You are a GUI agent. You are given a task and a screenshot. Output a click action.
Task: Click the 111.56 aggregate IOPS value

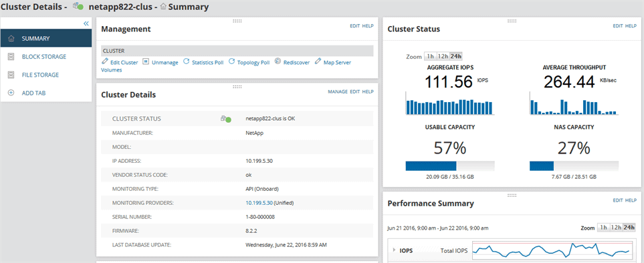[448, 82]
